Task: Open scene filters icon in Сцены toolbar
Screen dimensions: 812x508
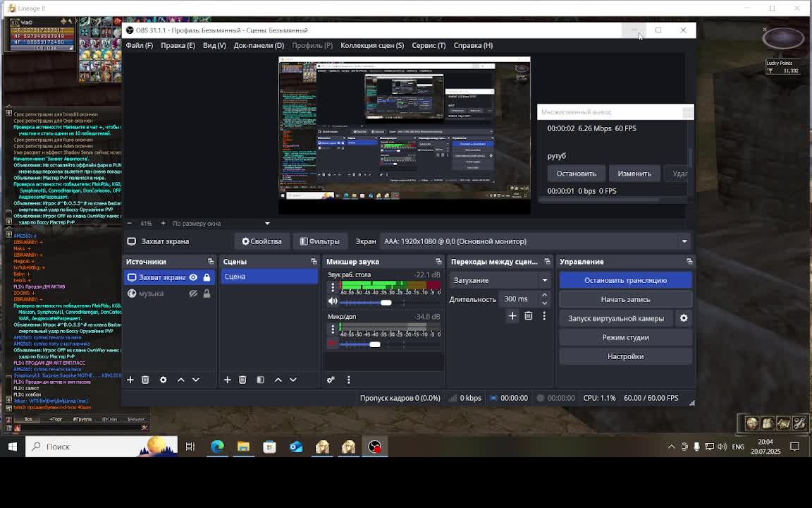Action: (261, 380)
